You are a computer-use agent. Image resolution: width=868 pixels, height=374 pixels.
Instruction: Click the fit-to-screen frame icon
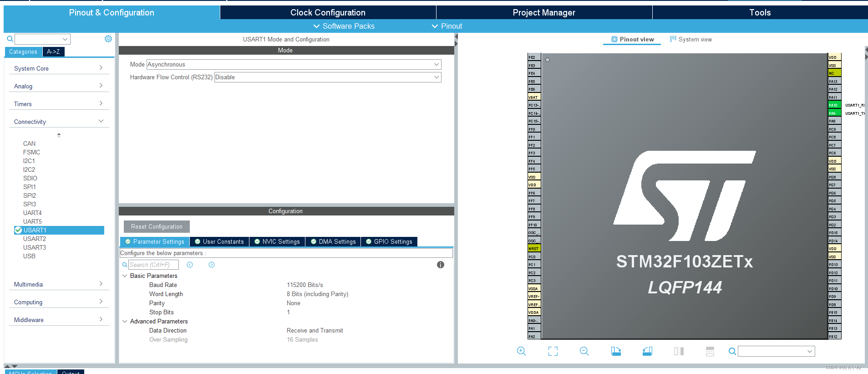pos(553,351)
